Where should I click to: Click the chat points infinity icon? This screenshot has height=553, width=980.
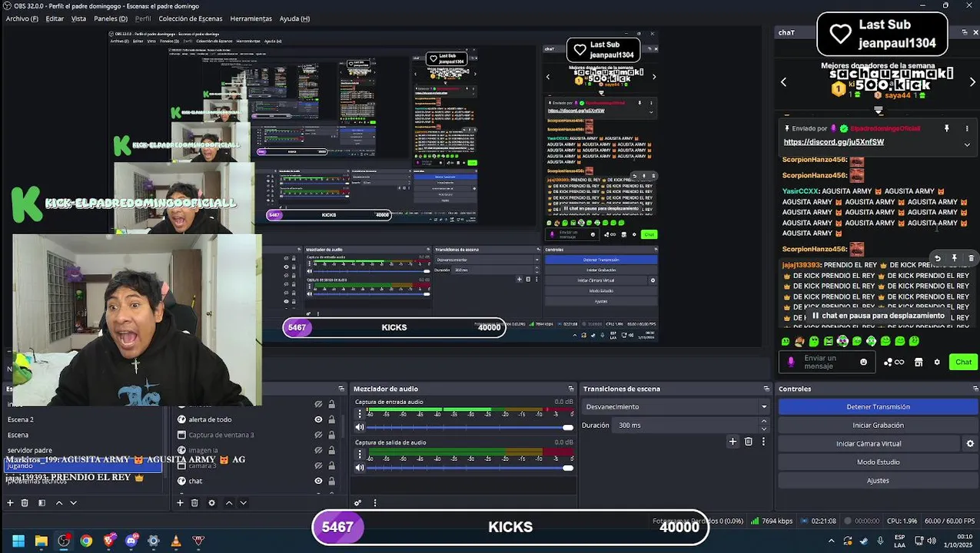tap(894, 363)
